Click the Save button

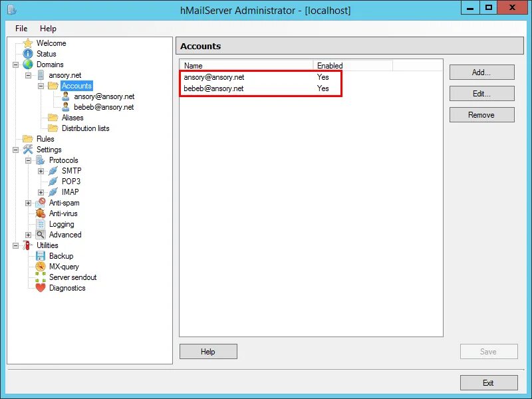click(489, 352)
